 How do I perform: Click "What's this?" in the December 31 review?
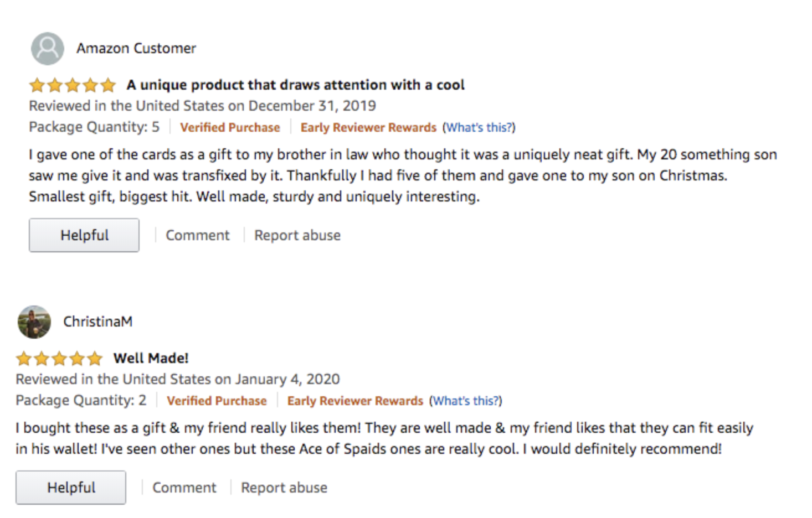pos(479,128)
